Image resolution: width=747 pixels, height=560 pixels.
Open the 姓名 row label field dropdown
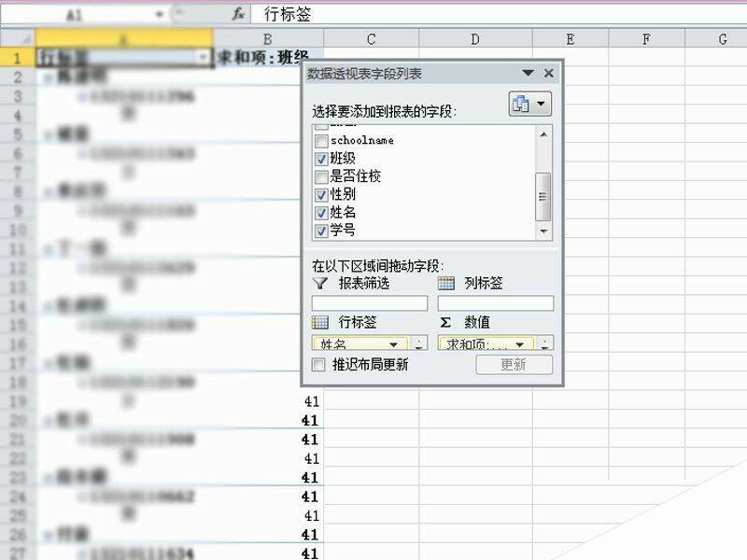(393, 344)
